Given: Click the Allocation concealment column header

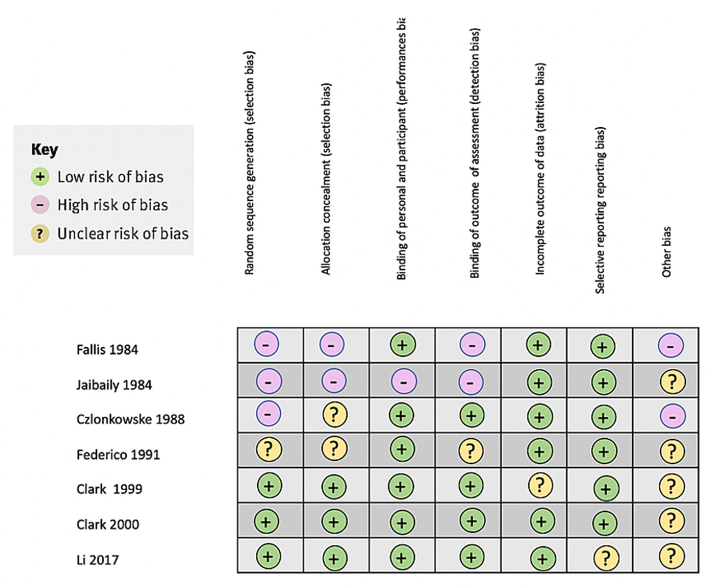Looking at the screenshot, I should pyautogui.click(x=326, y=179).
